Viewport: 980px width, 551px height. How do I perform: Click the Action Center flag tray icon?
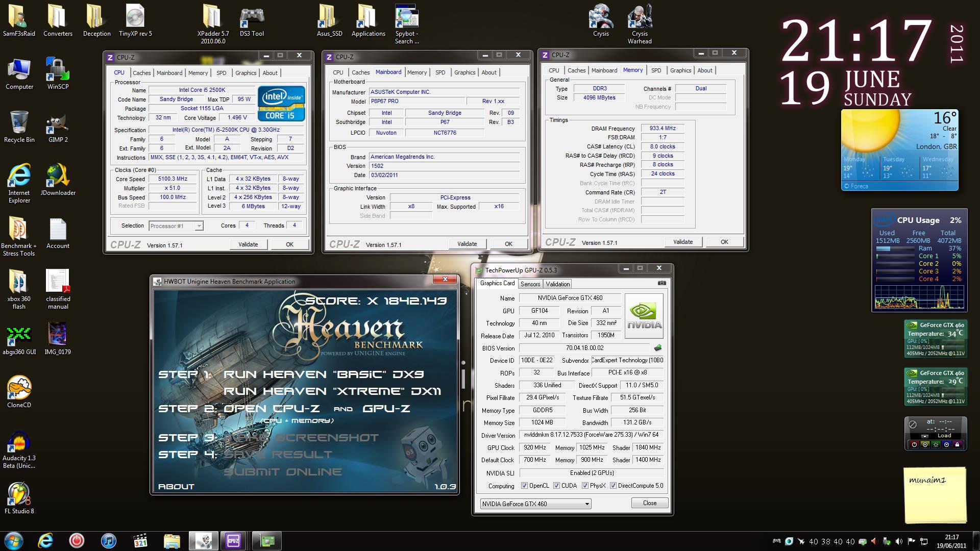click(x=911, y=541)
